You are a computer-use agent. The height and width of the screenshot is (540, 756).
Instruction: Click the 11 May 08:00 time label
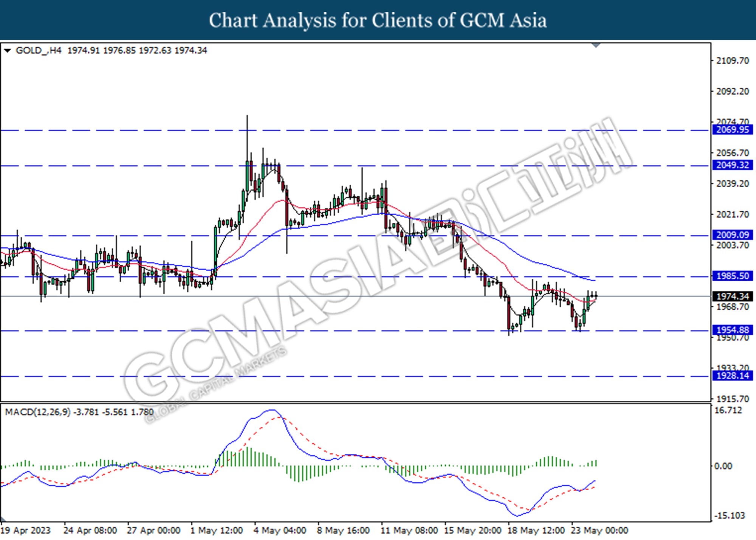coord(409,531)
